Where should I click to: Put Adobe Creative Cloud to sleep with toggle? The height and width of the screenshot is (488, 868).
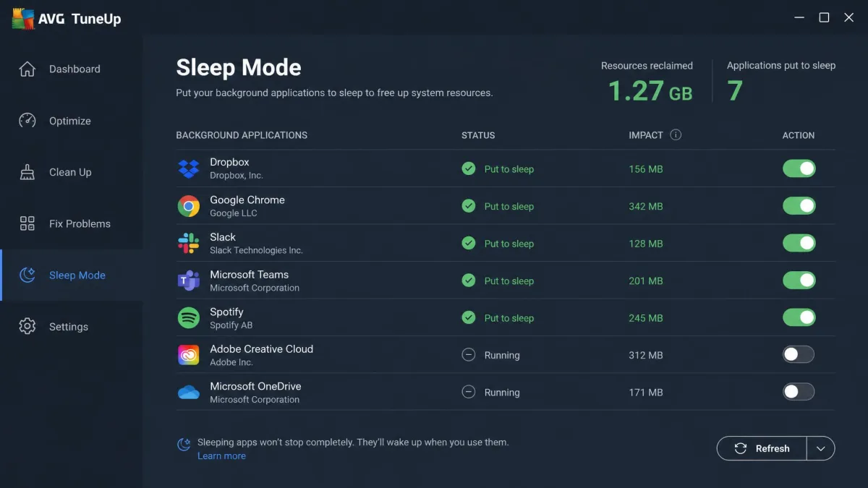799,354
